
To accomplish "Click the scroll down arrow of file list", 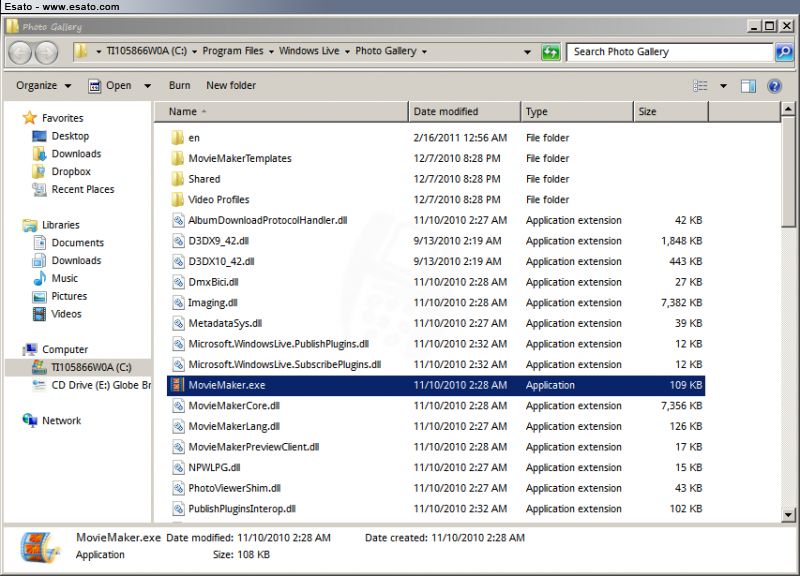I will pyautogui.click(x=788, y=515).
